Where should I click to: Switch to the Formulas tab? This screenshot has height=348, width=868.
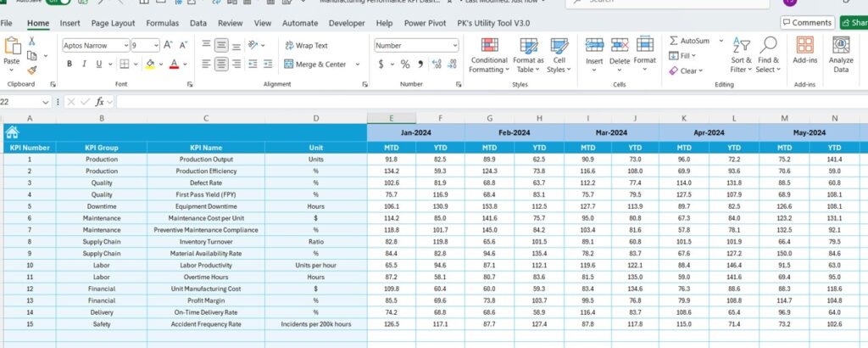(x=162, y=23)
